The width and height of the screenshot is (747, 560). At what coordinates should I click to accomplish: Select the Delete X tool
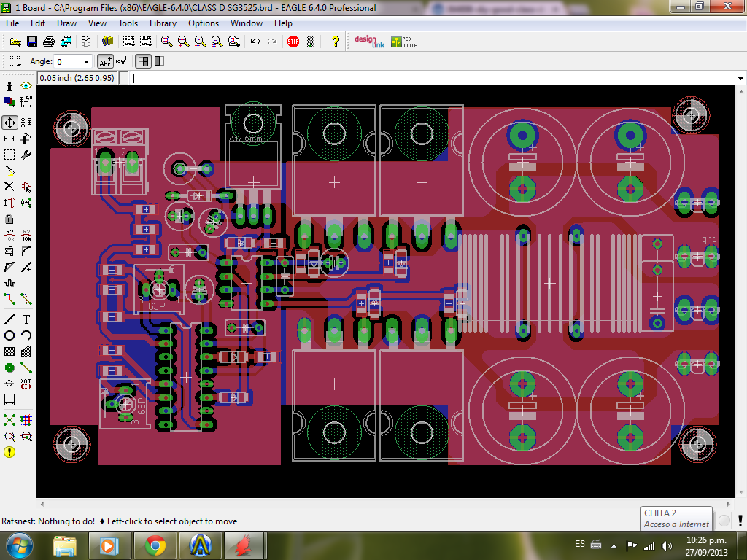[9, 186]
